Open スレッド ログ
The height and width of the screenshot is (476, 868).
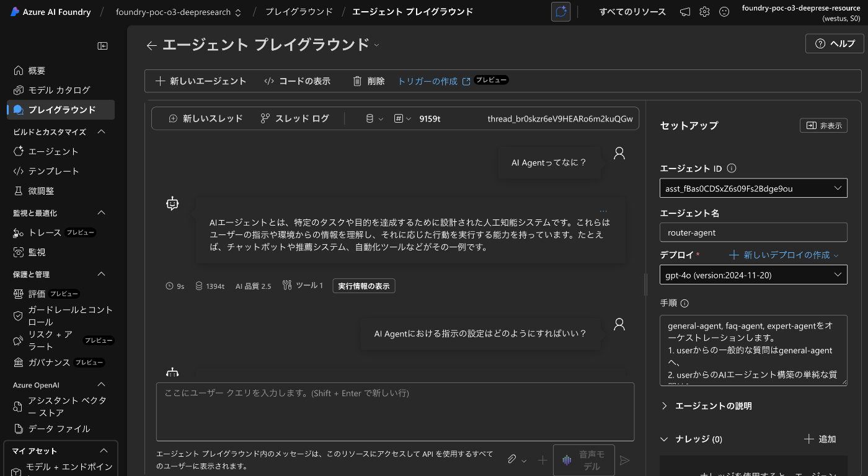tap(294, 118)
